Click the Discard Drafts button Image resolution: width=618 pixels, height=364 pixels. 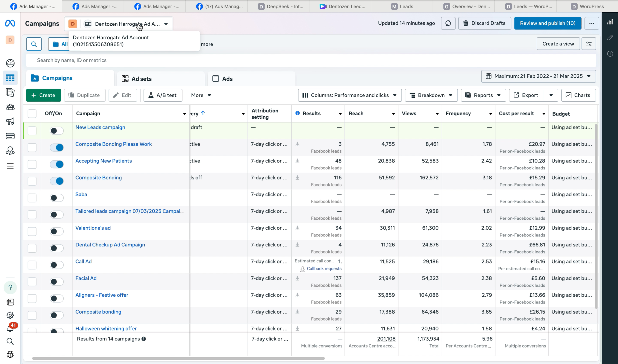(x=485, y=23)
